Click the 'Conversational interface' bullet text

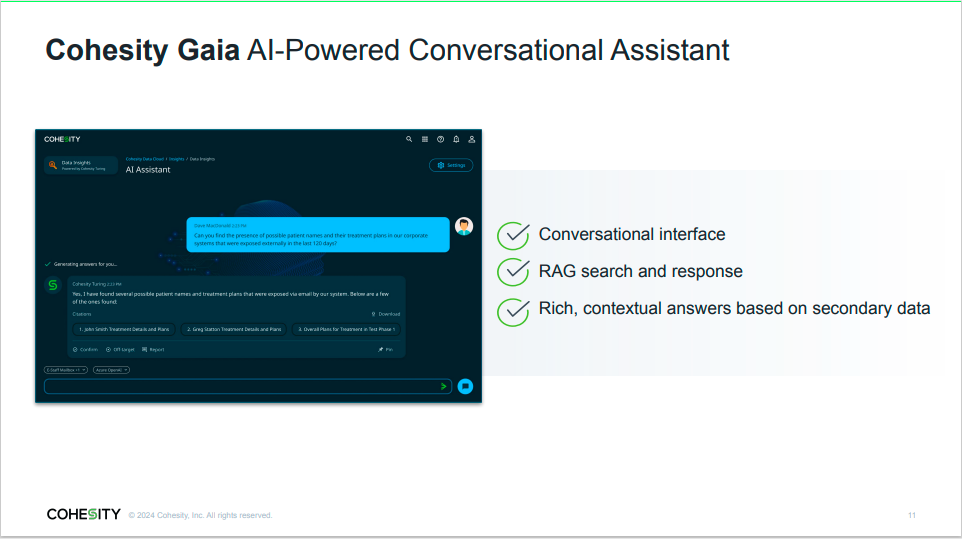[x=632, y=234]
